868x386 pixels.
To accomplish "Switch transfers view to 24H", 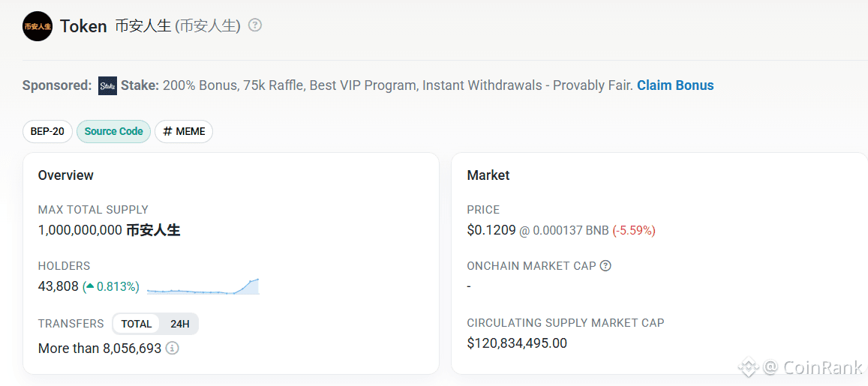I will point(179,324).
